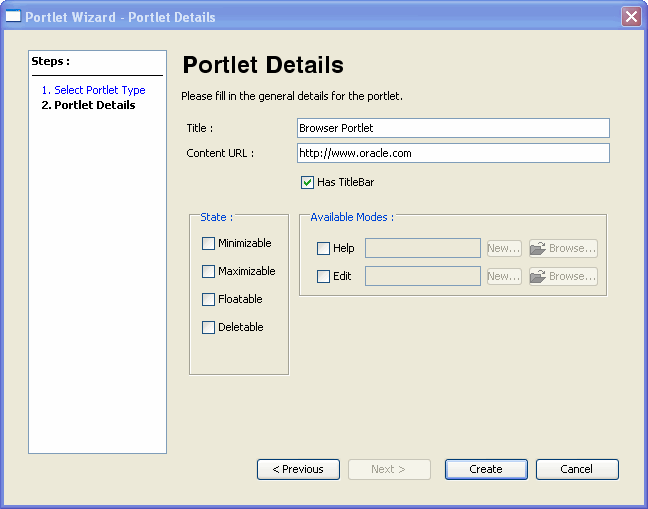This screenshot has height=509, width=648.
Task: Click the disabled Next button
Action: click(x=389, y=469)
